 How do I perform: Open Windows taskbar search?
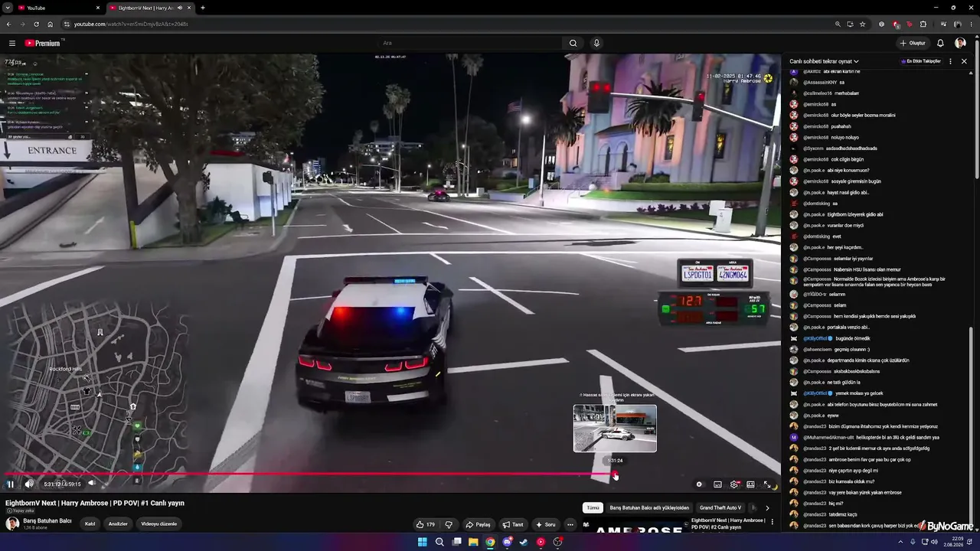click(439, 542)
